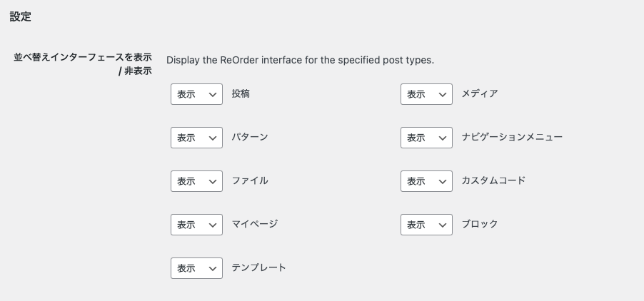644x301 pixels.
Task: Click the パターン post type label
Action: (x=250, y=137)
